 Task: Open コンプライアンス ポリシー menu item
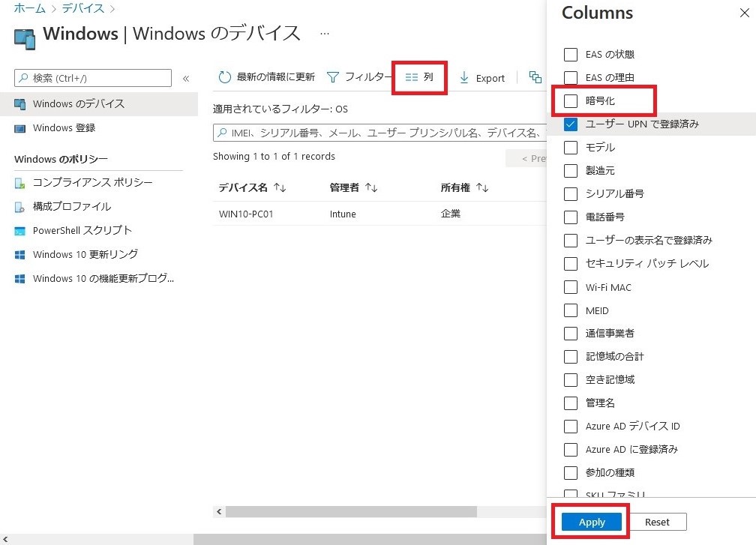99,183
